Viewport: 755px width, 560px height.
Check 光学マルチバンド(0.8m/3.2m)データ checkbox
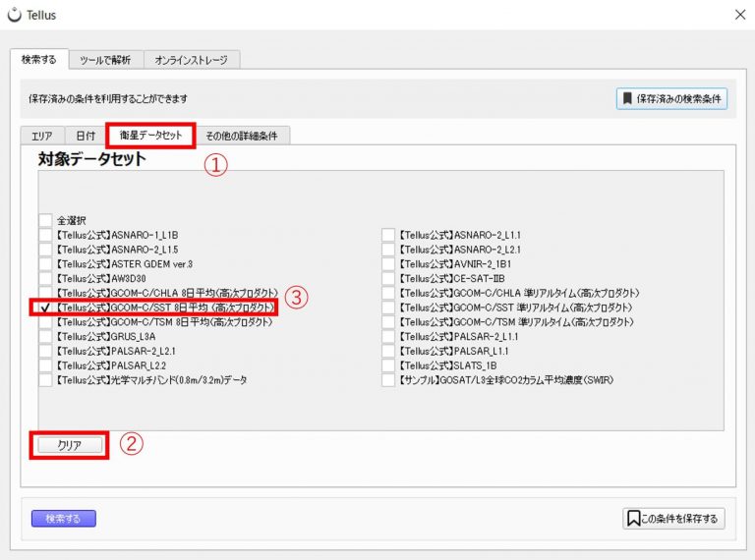point(46,379)
